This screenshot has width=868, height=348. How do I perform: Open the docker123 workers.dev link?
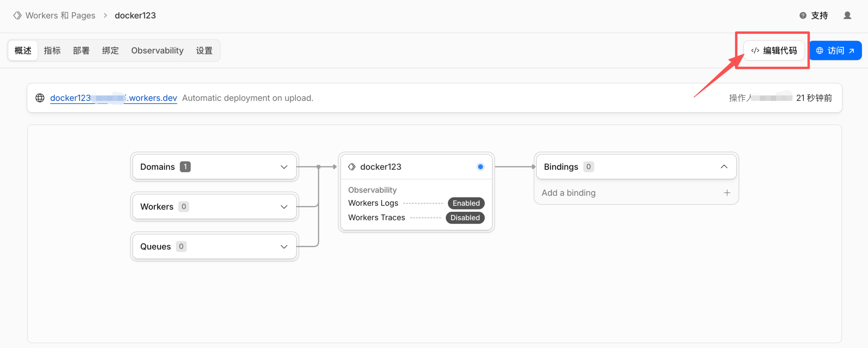[x=113, y=98]
